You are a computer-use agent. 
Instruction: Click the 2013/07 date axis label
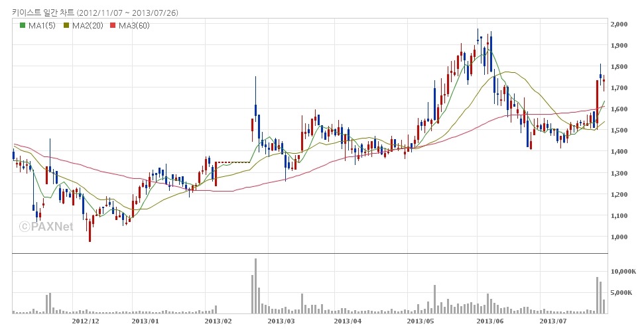(x=553, y=321)
